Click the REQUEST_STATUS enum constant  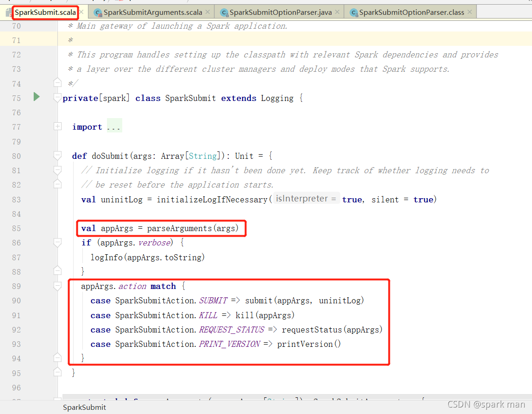pos(232,330)
